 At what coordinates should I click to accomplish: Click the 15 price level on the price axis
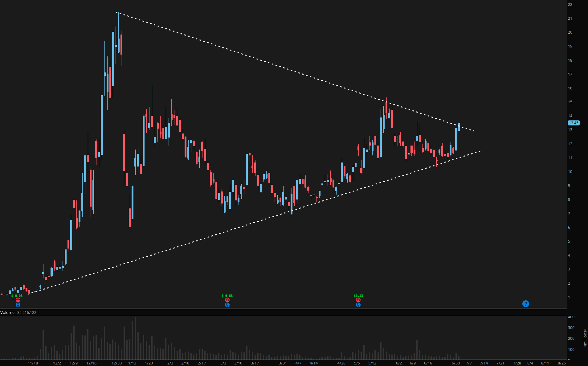570,102
